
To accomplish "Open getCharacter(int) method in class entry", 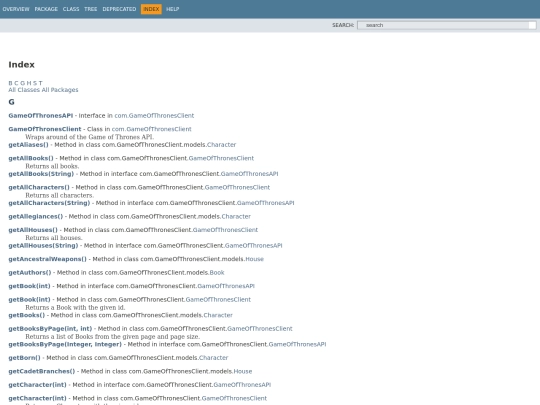I will coord(38,398).
